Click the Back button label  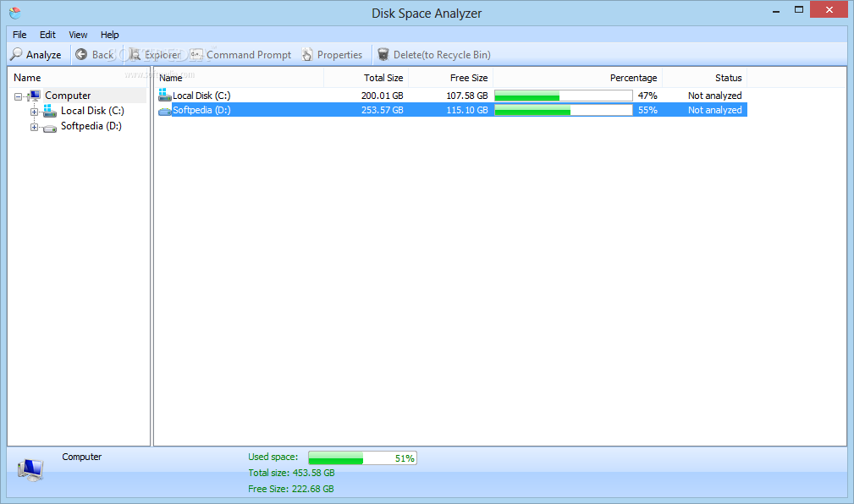pos(102,54)
